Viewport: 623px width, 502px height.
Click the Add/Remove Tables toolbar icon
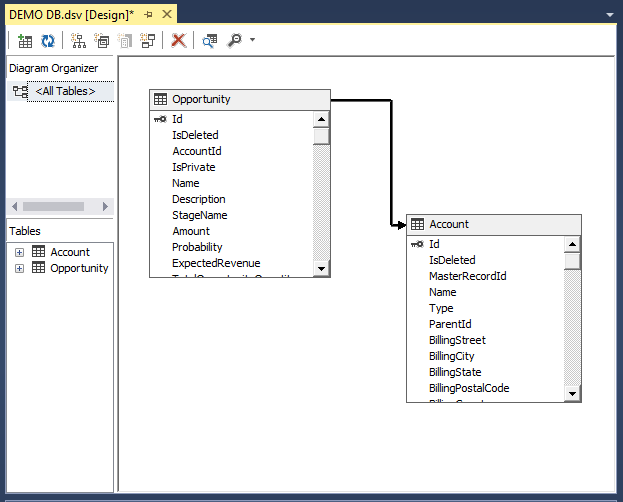coord(25,41)
